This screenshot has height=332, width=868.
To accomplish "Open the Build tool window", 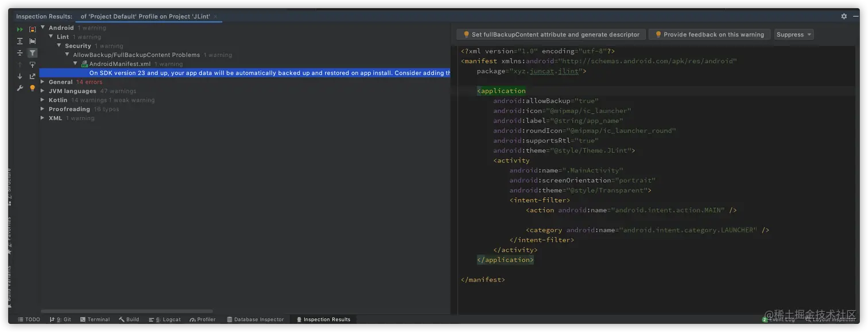I will (x=129, y=319).
